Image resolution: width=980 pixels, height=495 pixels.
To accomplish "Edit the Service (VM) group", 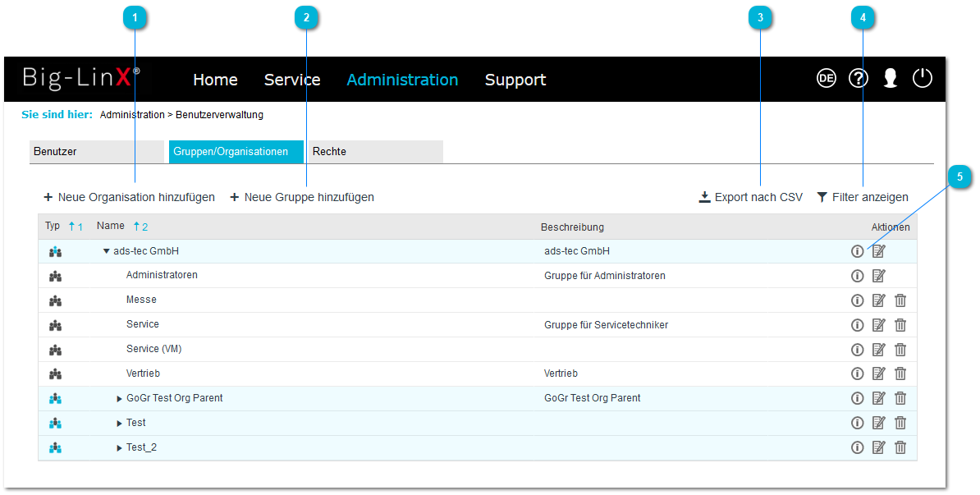I will pos(879,350).
